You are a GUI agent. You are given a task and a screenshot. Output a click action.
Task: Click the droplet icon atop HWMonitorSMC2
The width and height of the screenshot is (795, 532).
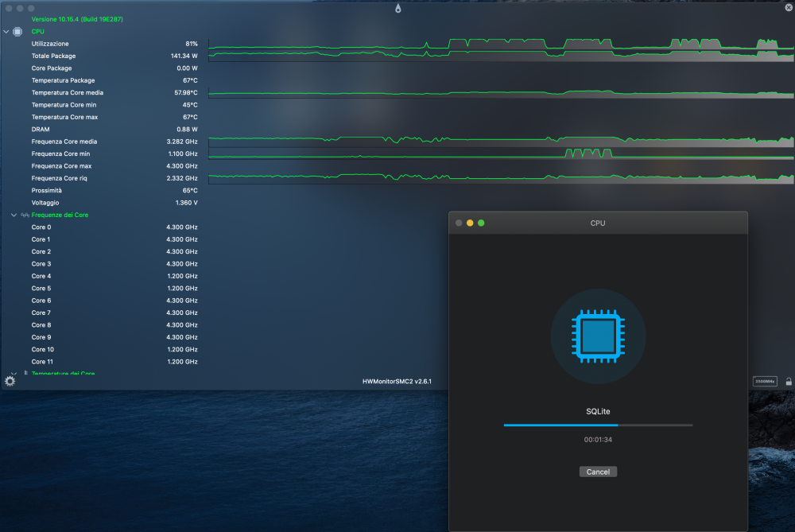(398, 8)
